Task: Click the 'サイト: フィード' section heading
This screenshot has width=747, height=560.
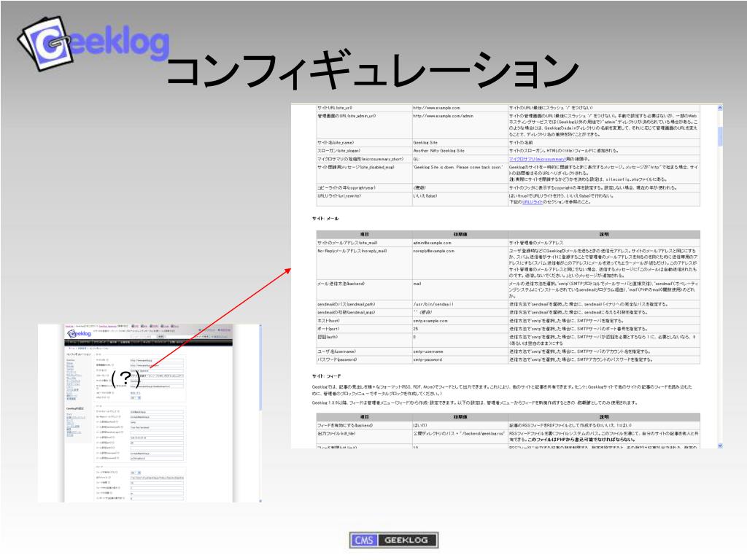Action: pyautogui.click(x=326, y=376)
